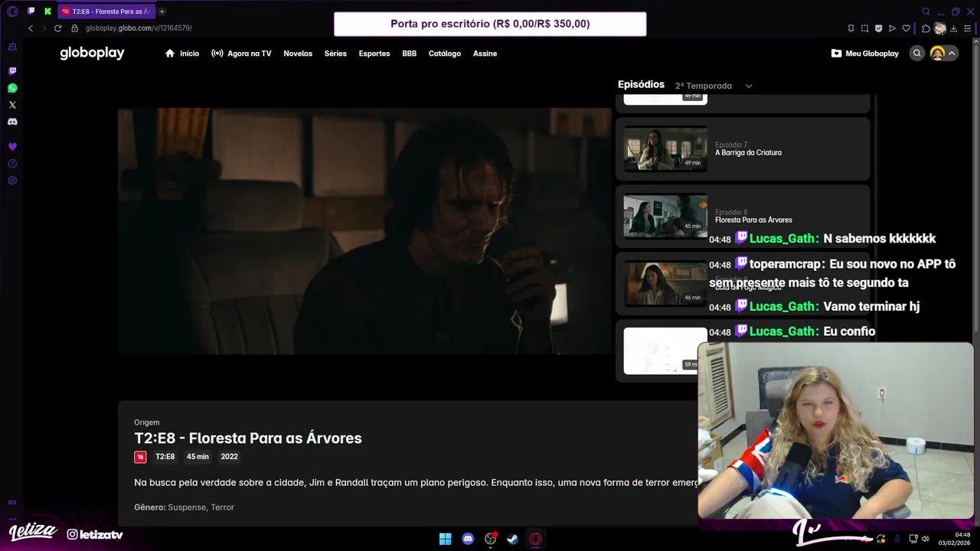This screenshot has height=551, width=980.
Task: Open the 2ª Temporada season dropdown
Action: [714, 86]
